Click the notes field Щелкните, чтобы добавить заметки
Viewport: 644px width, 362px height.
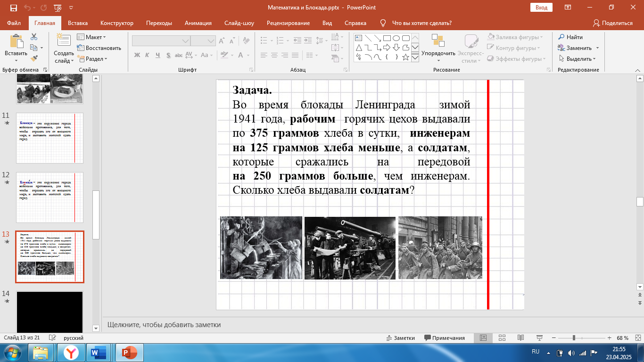pyautogui.click(x=164, y=325)
